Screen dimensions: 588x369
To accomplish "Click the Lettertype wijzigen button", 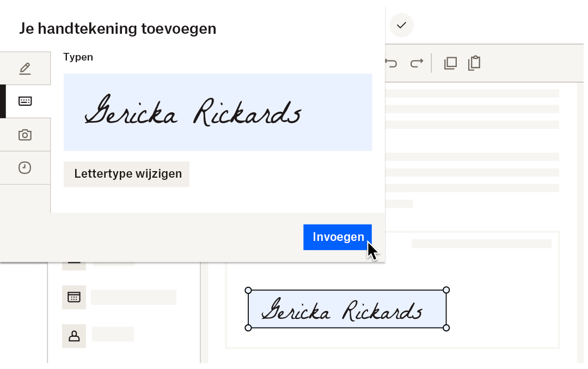I will 126,174.
